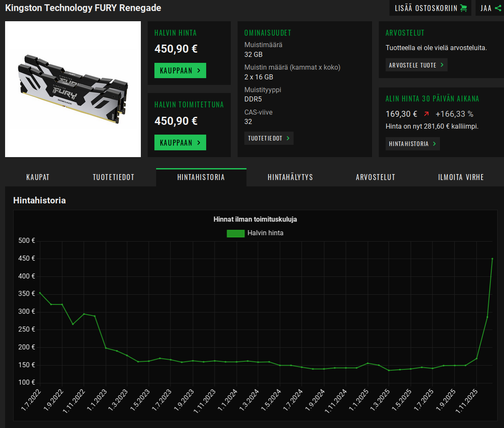504x428 pixels.
Task: Click the 1.11.2025 x-axis label
Action: [467, 400]
